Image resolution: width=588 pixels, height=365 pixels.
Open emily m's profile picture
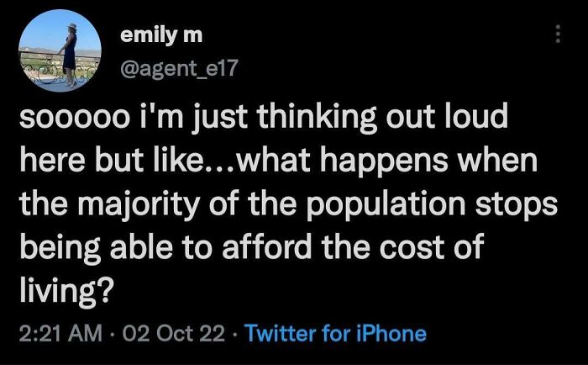click(60, 50)
